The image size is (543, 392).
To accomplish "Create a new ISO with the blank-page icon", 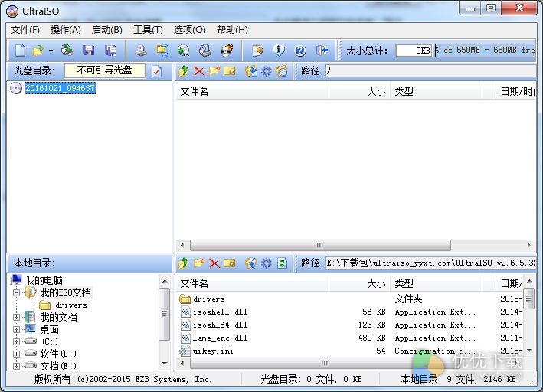I will click(x=20, y=51).
